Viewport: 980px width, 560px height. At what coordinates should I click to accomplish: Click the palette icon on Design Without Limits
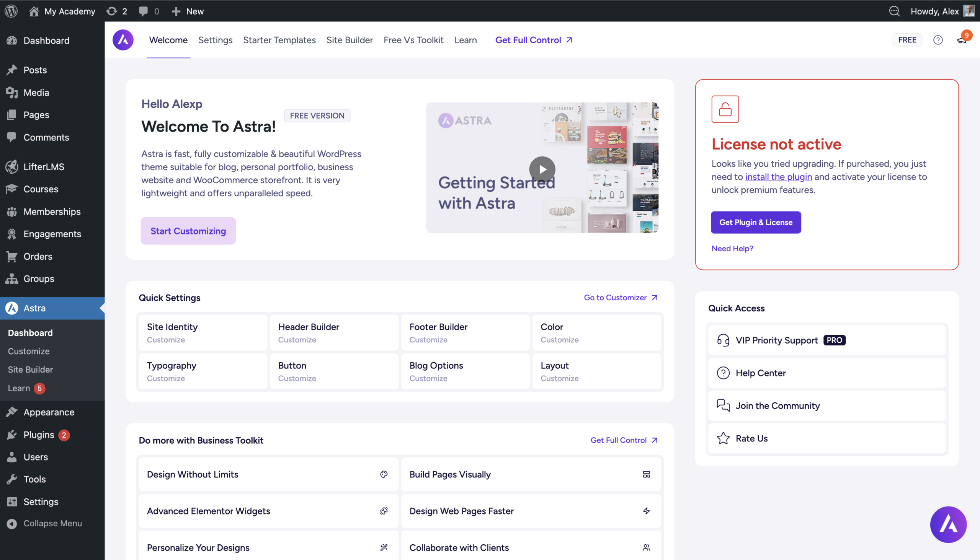[x=384, y=474]
